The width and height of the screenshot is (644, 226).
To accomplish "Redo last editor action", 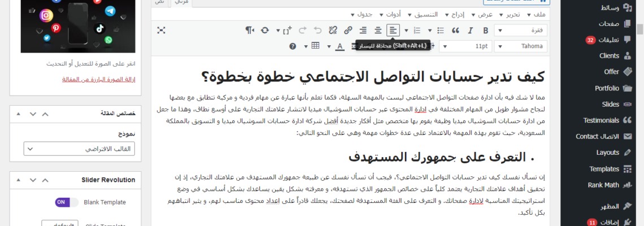I will 303,30.
